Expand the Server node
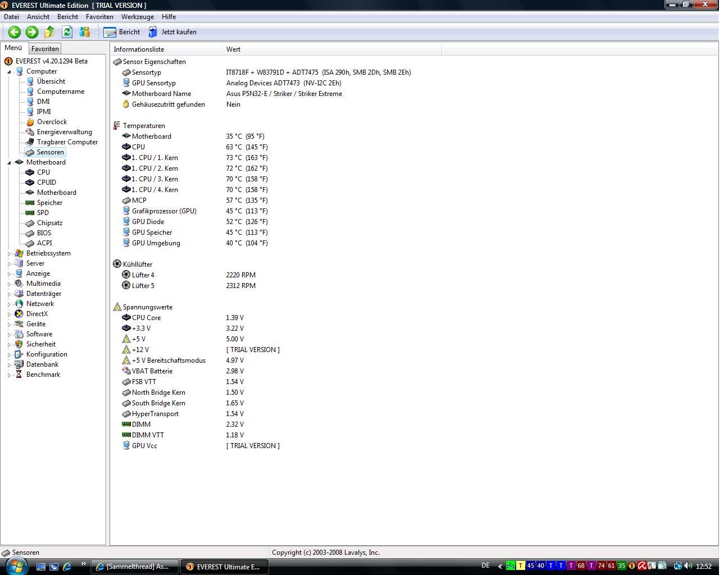Image resolution: width=728 pixels, height=575 pixels. pos(9,264)
